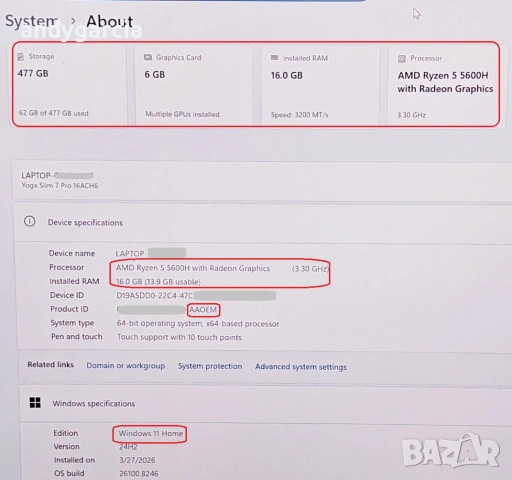Select the Windows 11 Home edition text
This screenshot has height=480, width=512.
[151, 433]
